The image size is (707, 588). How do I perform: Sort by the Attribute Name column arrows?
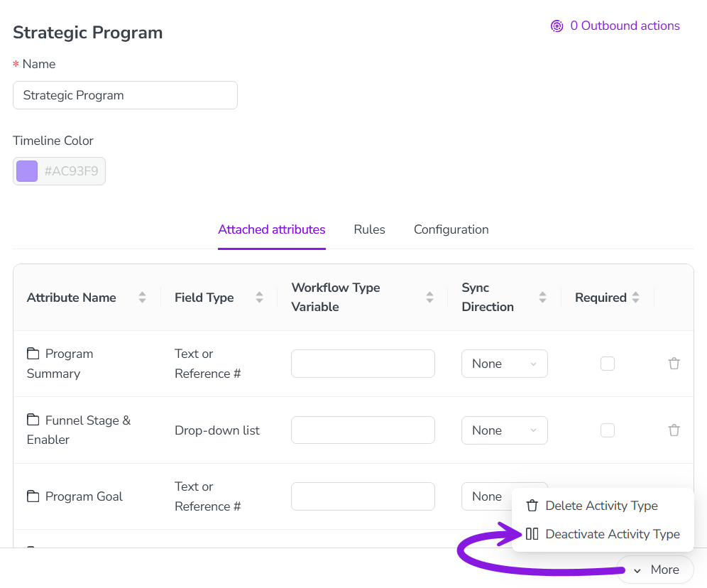[x=142, y=297]
